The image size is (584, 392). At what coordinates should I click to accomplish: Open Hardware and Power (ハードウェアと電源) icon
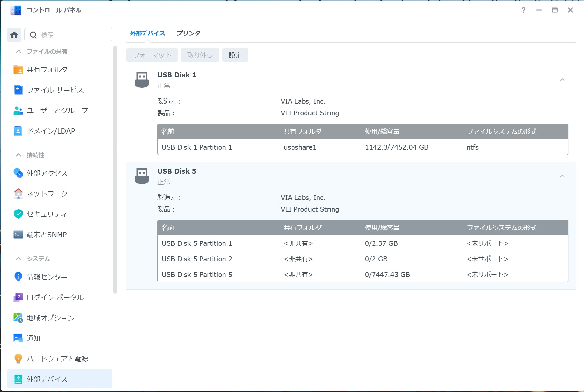pos(18,359)
